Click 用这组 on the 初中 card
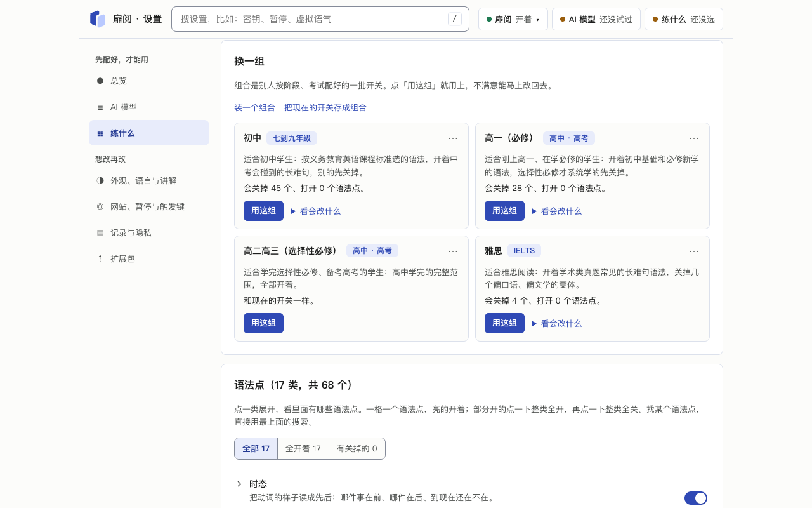This screenshot has width=812, height=508. click(x=263, y=211)
